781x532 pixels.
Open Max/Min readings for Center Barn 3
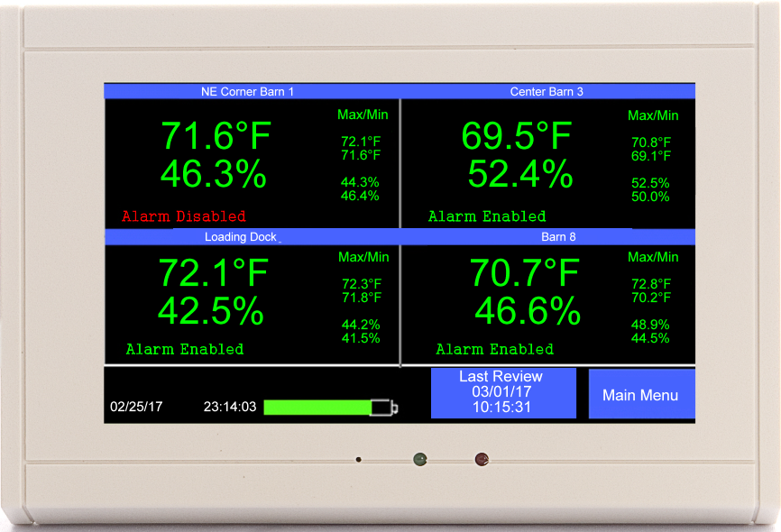click(652, 115)
